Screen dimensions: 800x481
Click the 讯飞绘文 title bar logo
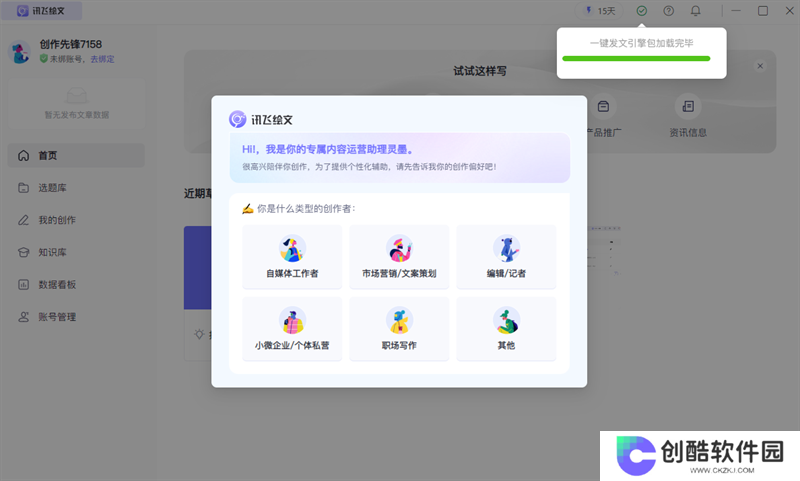click(41, 11)
